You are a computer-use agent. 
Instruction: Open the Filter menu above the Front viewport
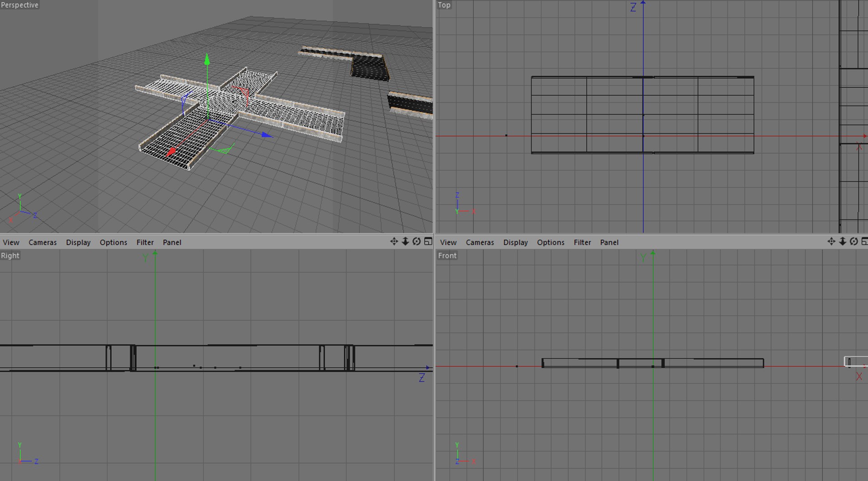(x=582, y=243)
